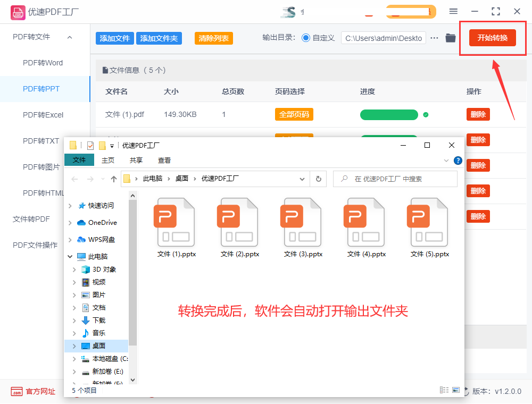Select PDF转Excel in sidebar
This screenshot has width=532, height=404.
[x=43, y=115]
